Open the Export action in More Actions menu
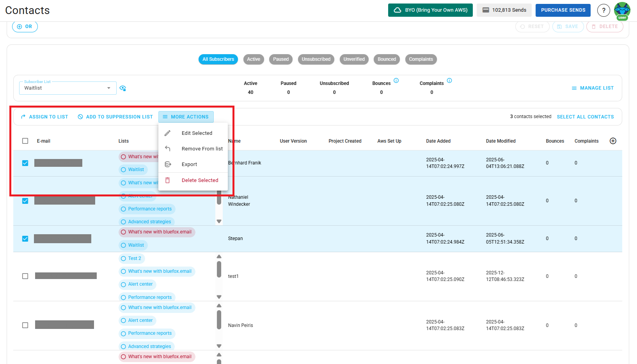The width and height of the screenshot is (637, 364). 190,164
